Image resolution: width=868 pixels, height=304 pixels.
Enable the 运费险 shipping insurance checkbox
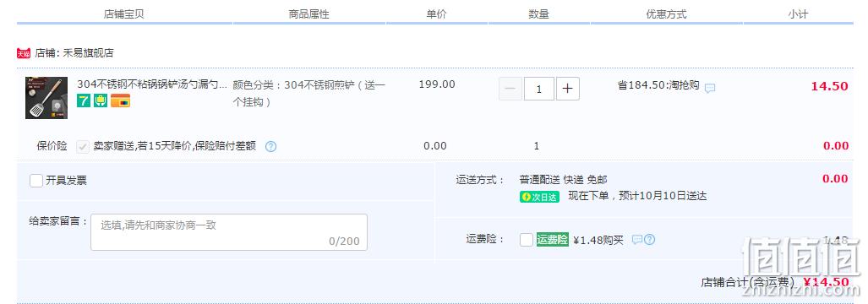tap(527, 240)
